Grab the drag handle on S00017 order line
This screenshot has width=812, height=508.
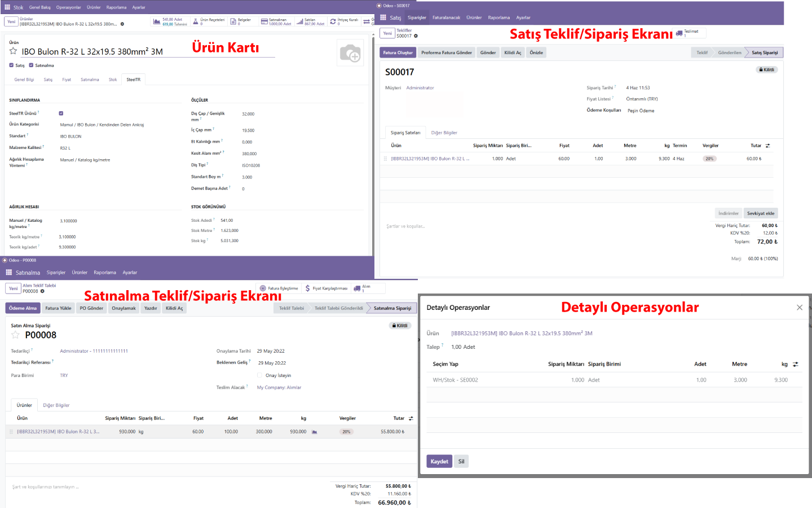point(386,159)
